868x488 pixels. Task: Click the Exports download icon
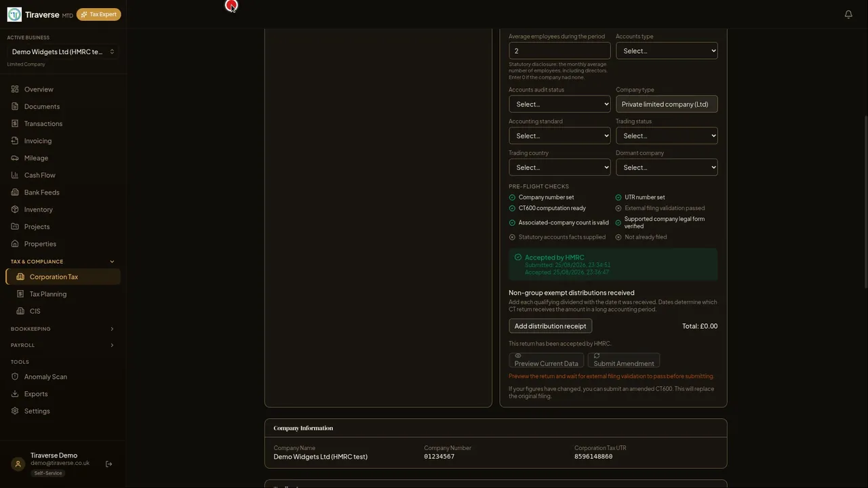[x=15, y=394]
